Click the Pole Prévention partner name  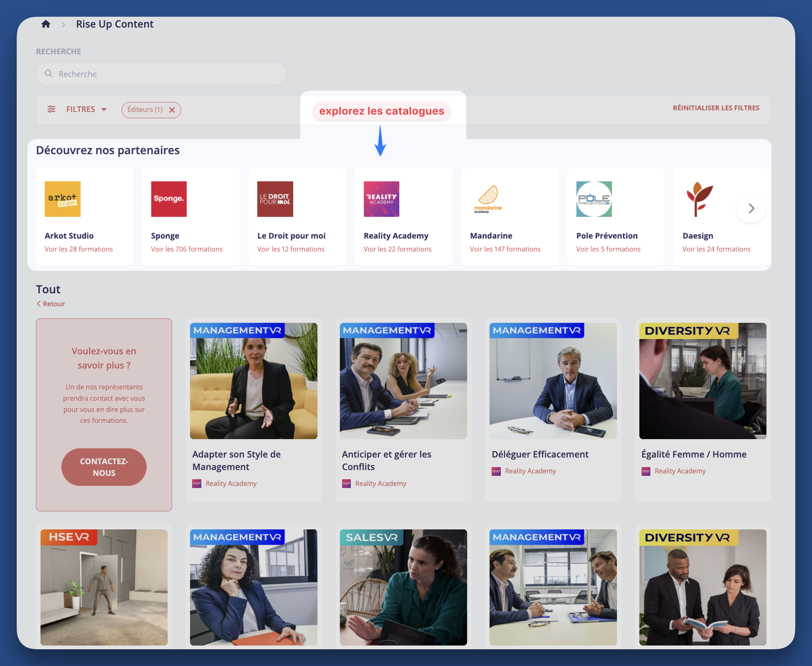[607, 236]
